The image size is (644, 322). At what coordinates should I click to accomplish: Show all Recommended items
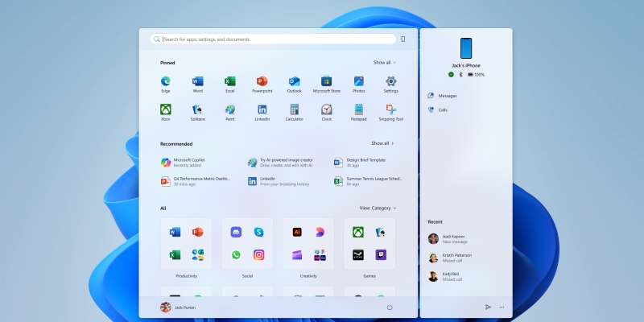tap(382, 143)
